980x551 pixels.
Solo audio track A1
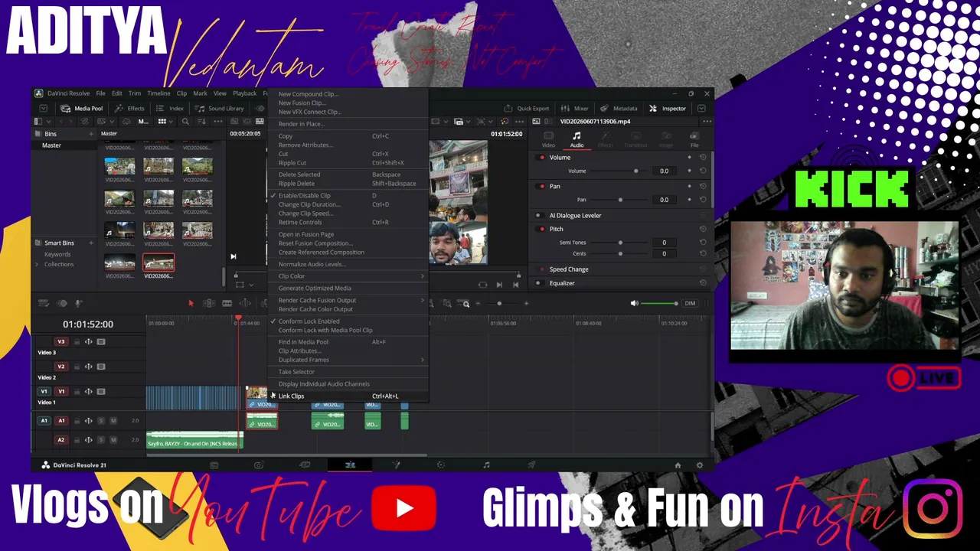pyautogui.click(x=101, y=421)
